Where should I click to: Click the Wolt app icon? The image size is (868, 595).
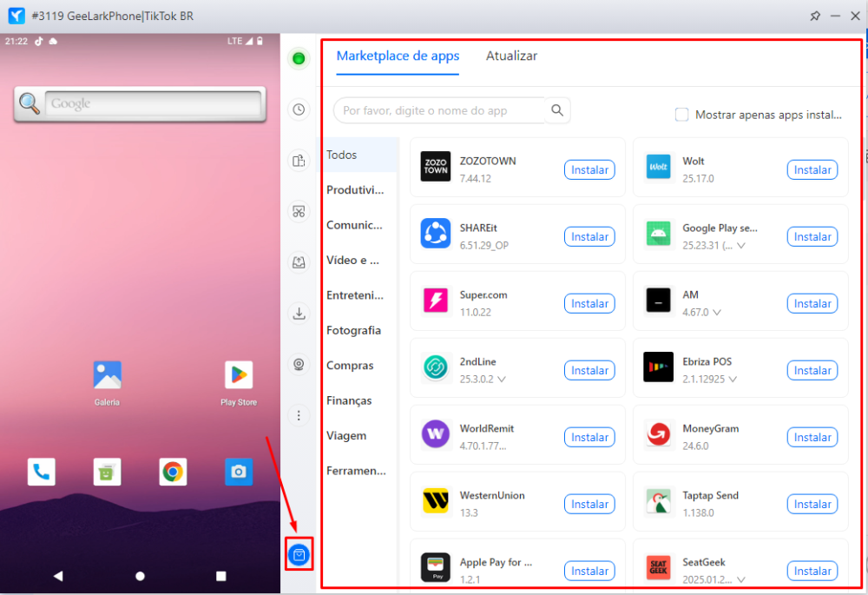click(658, 166)
